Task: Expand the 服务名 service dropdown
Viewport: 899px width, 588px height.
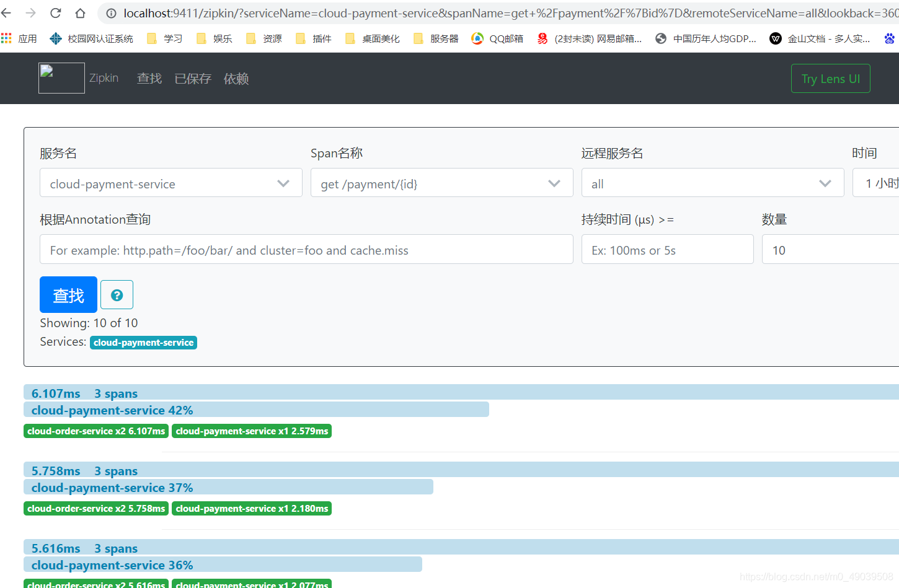Action: pyautogui.click(x=170, y=183)
